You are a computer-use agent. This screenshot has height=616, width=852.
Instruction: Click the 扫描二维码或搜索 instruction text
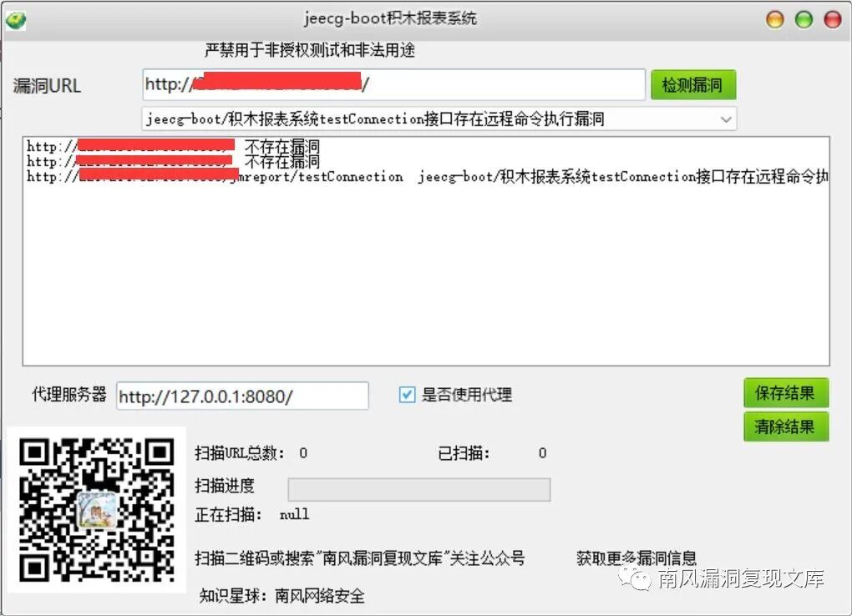(x=360, y=558)
